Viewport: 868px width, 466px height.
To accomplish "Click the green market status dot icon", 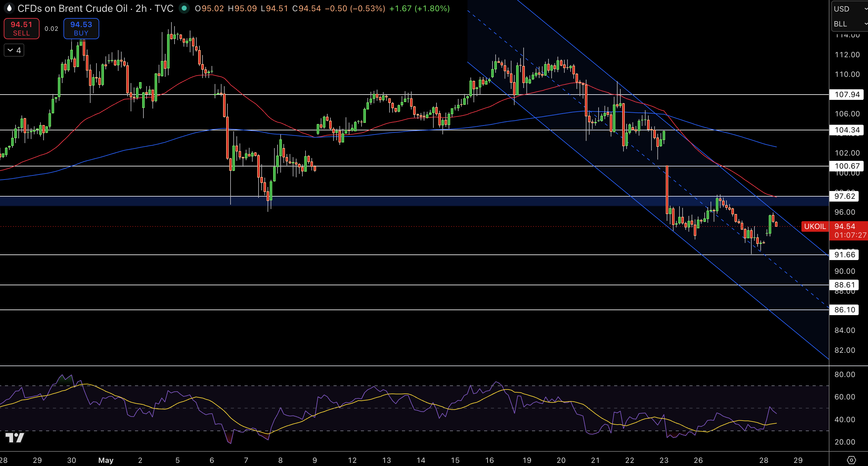I will click(x=184, y=8).
